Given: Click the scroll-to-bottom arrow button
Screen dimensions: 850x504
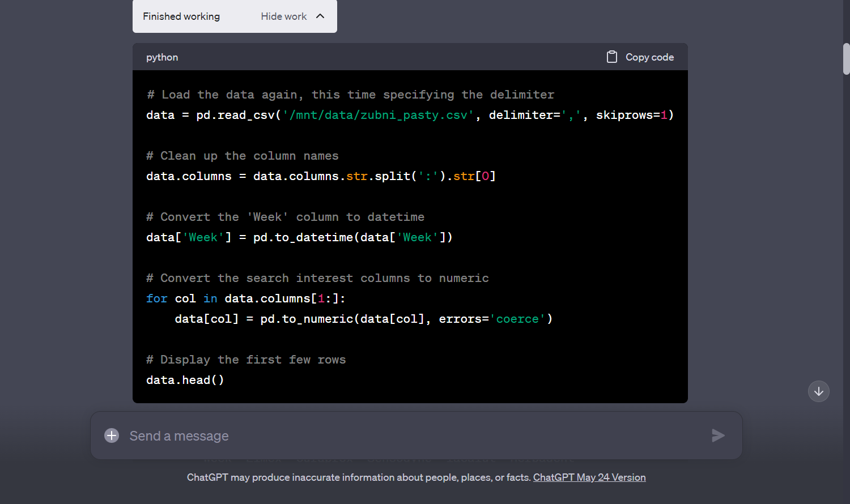Looking at the screenshot, I should [x=818, y=391].
